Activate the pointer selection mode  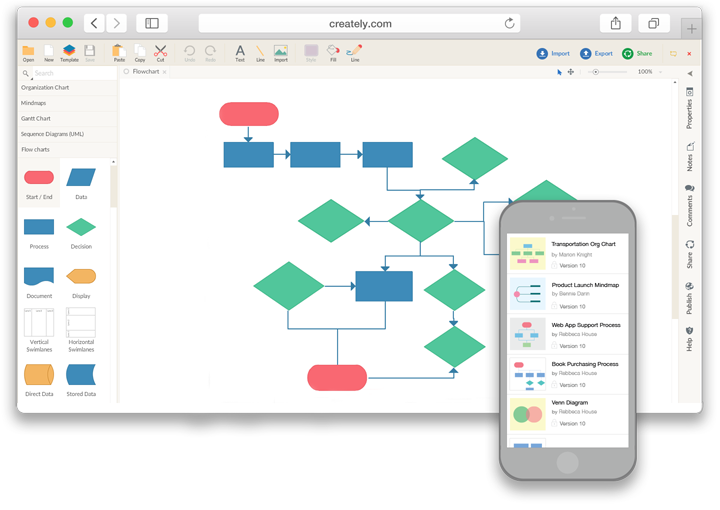tap(559, 72)
